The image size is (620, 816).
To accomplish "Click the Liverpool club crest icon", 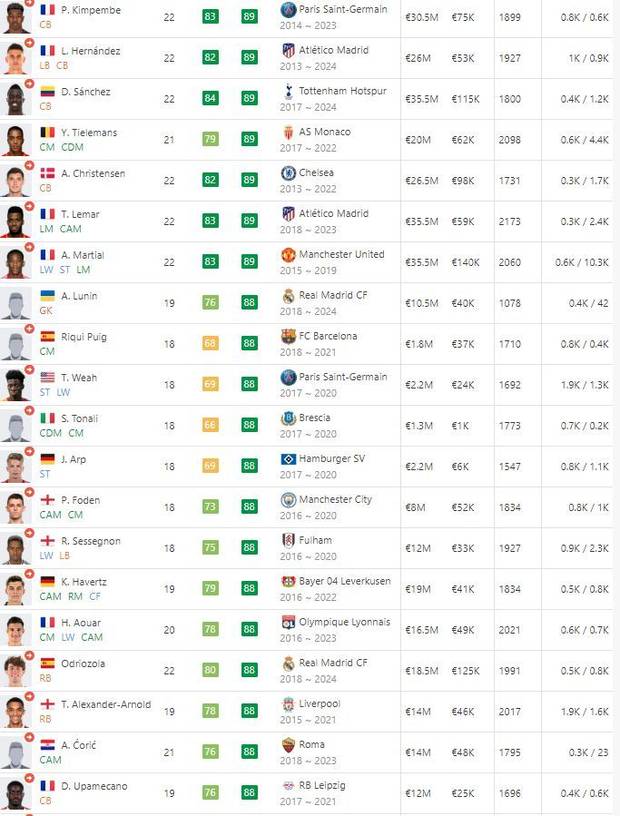I will [288, 704].
